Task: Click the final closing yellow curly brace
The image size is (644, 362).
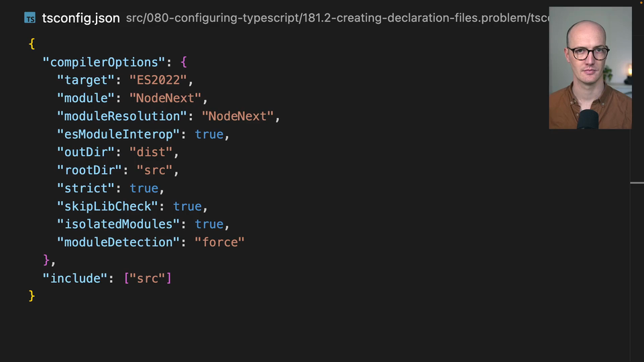Action: point(32,296)
